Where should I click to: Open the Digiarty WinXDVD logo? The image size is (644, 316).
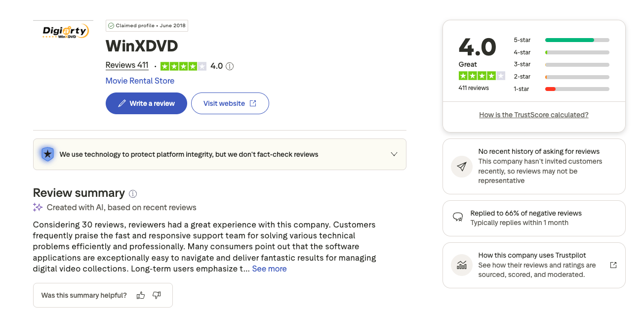coord(63,32)
